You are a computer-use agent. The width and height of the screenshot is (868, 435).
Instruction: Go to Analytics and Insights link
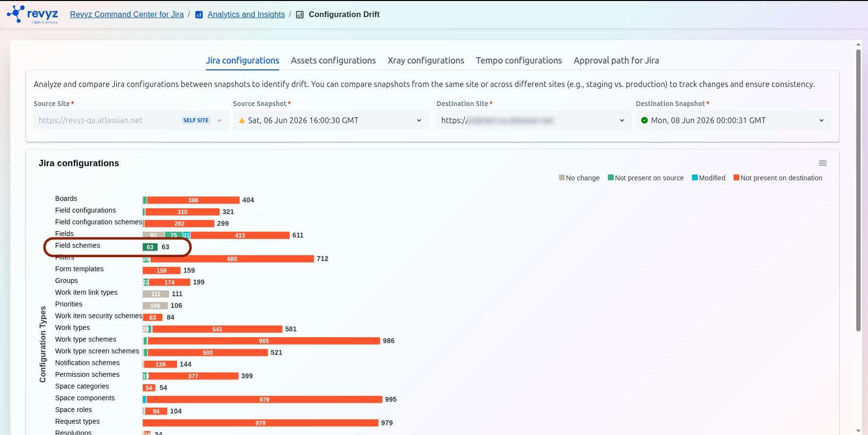click(246, 15)
